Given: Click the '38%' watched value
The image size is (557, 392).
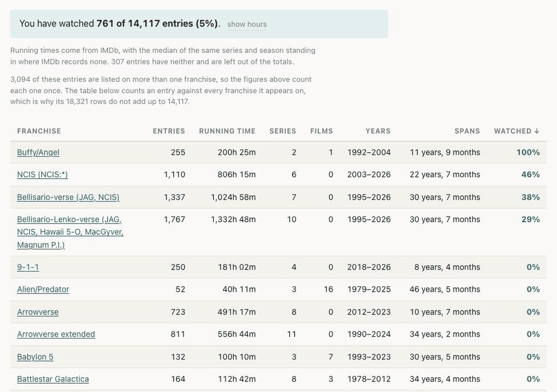Looking at the screenshot, I should 531,197.
